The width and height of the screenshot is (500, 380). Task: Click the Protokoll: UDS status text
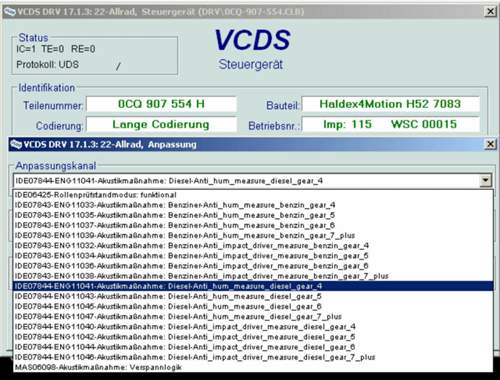coord(48,64)
